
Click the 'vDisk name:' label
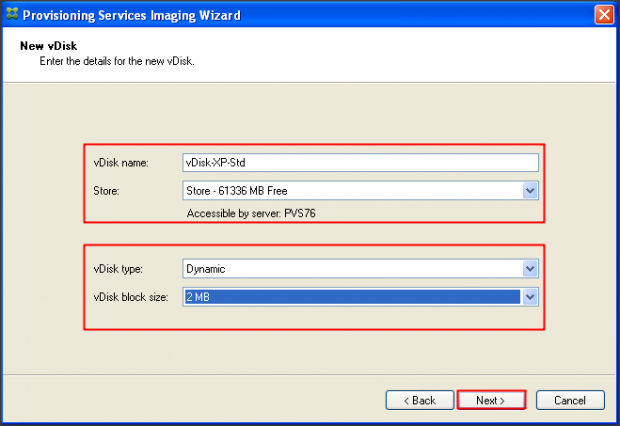[121, 163]
